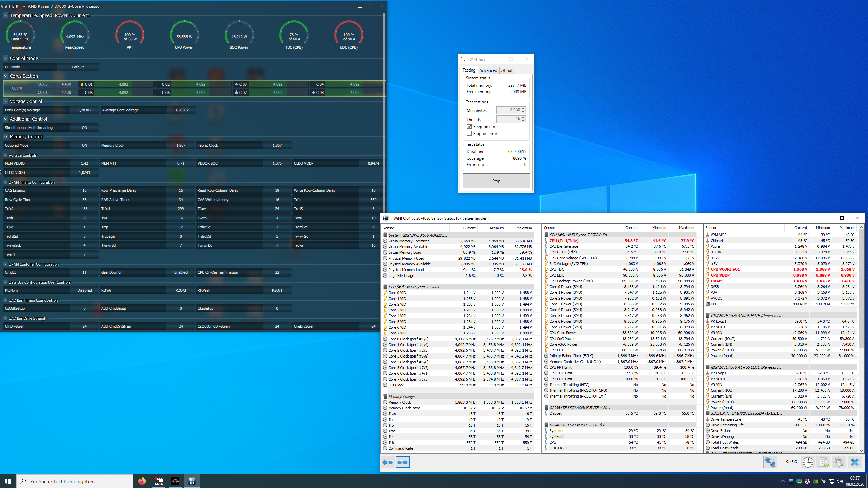This screenshot has height=488, width=868.
Task: Click the HWiNFO reset clock icon
Action: (x=808, y=462)
